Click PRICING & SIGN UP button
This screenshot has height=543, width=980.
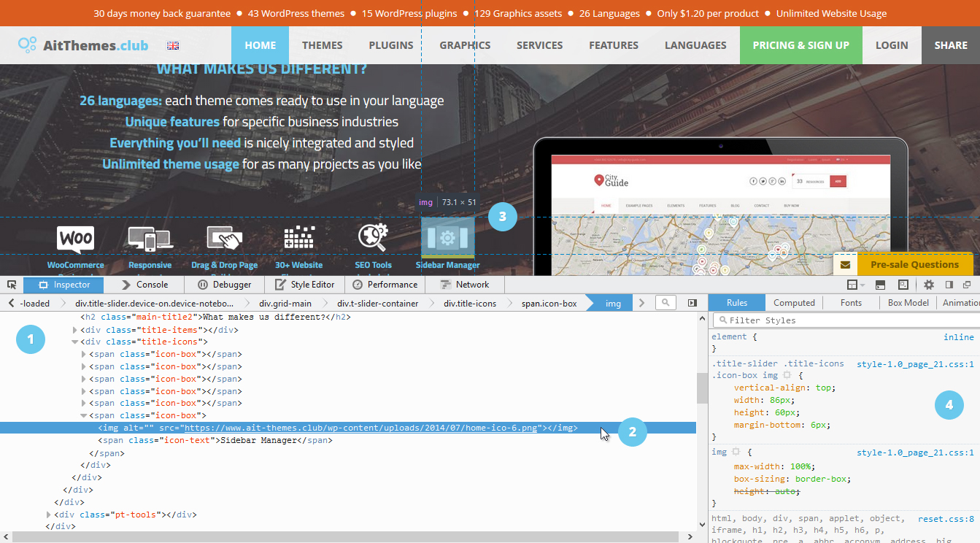click(801, 45)
